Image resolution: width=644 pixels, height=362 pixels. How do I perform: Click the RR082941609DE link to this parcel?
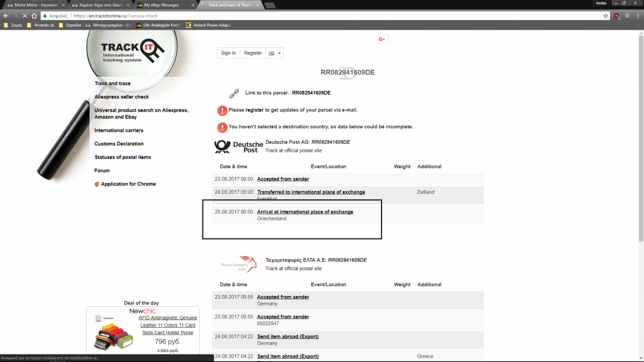pyautogui.click(x=311, y=93)
